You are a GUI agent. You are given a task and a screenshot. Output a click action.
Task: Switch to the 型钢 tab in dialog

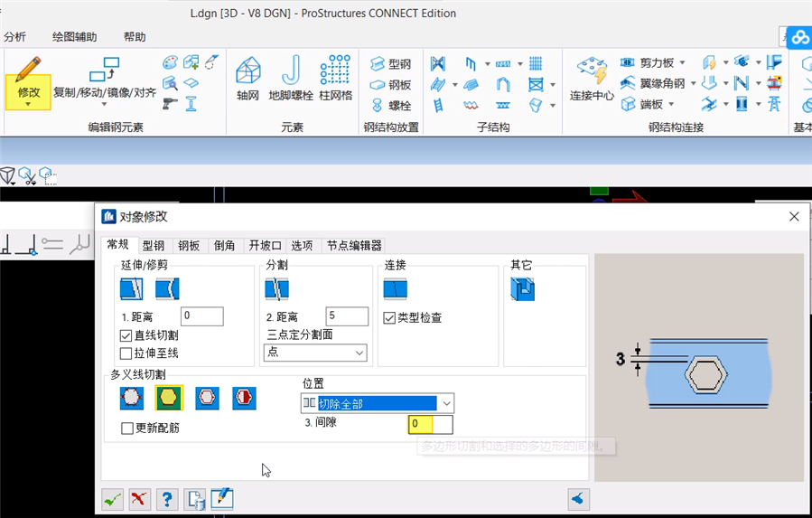coord(154,245)
